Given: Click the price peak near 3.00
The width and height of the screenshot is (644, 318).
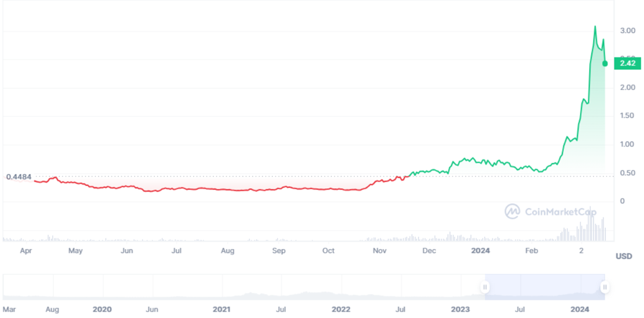Looking at the screenshot, I should coord(595,27).
